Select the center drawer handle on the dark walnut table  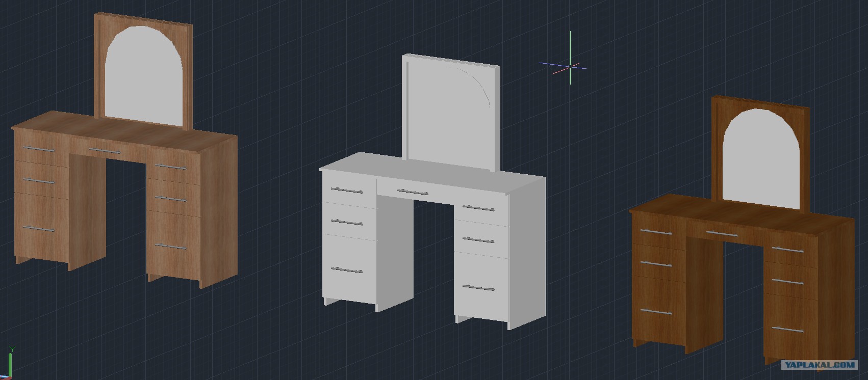point(722,234)
